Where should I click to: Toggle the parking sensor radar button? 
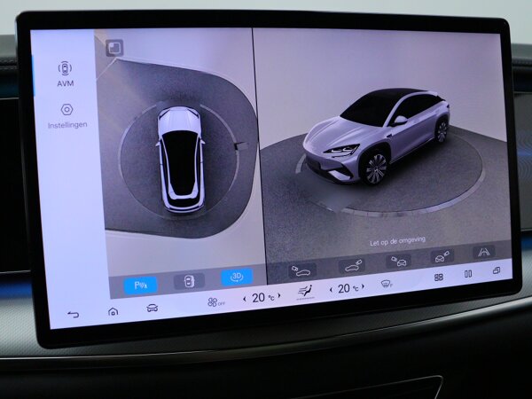tap(140, 285)
